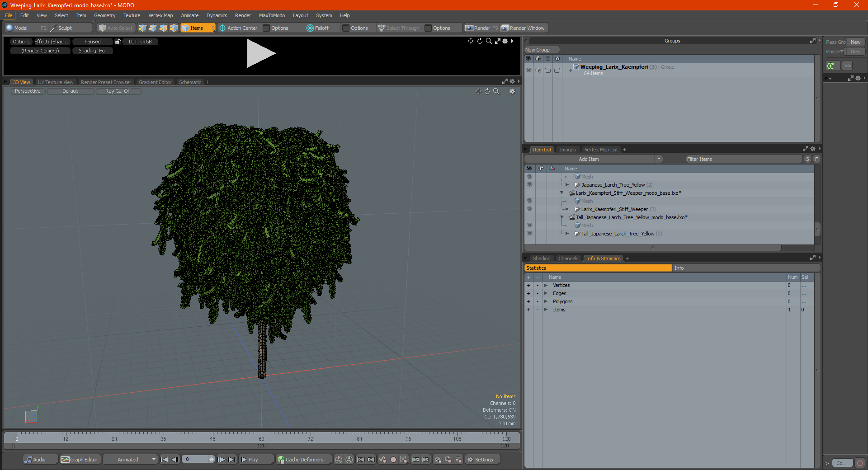Switch to Channels tab
The image size is (868, 470).
[568, 258]
